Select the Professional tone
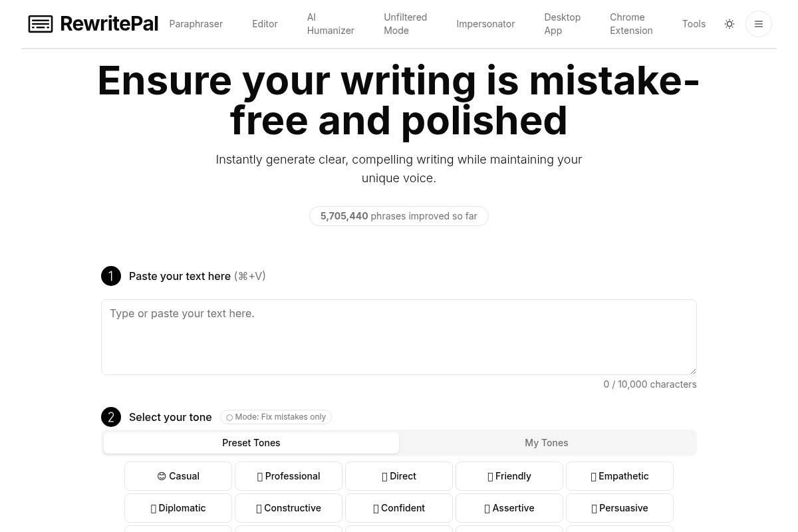Screen dimensions: 798x532 pos(288,475)
